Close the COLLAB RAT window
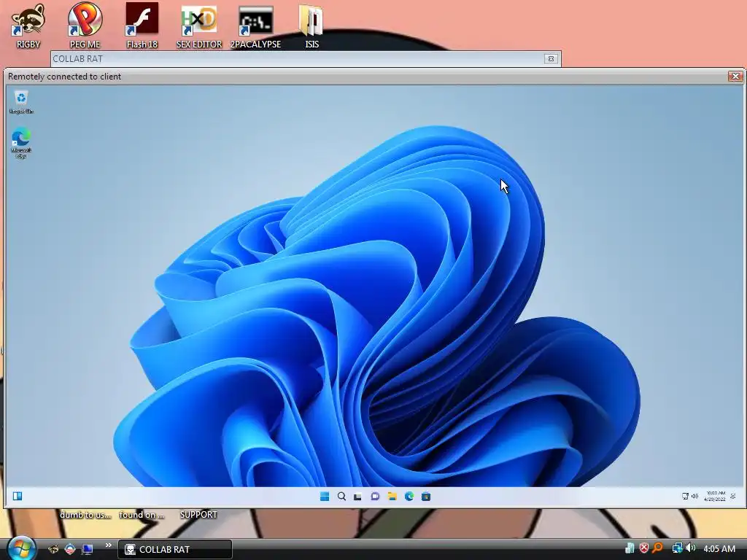This screenshot has height=560, width=747. pyautogui.click(x=551, y=58)
